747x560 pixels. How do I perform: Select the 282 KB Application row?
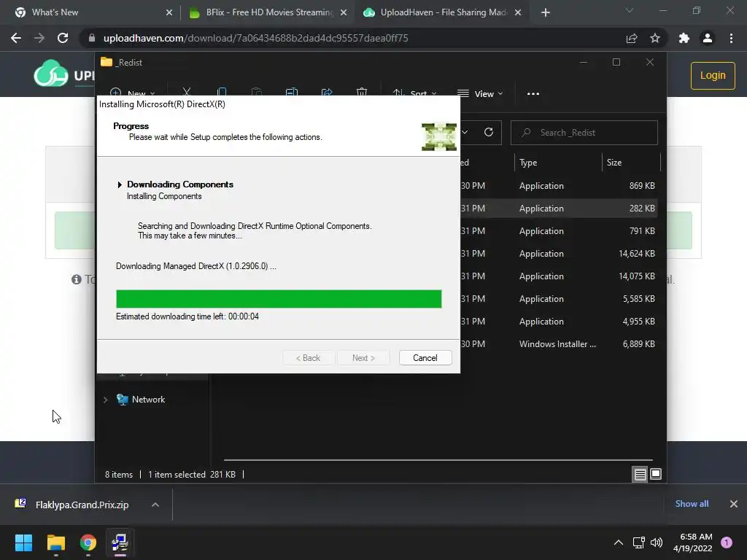(x=558, y=208)
